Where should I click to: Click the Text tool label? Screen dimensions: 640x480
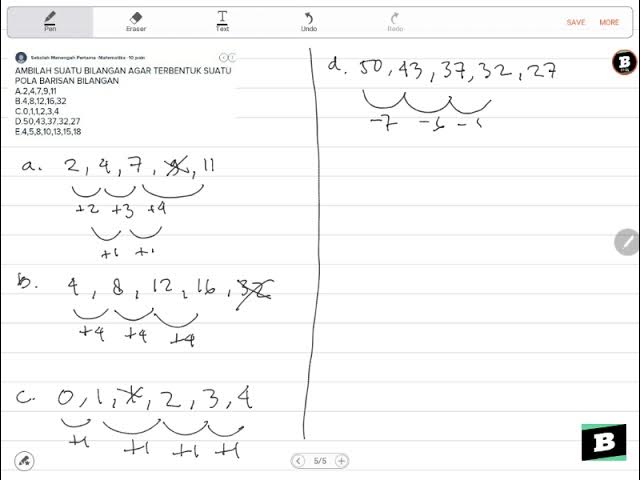222,29
